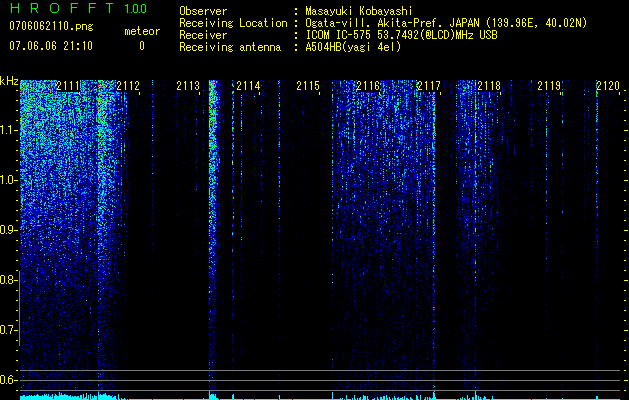The image size is (629, 400).
Task: Click the Ogata-vill. Akita-Pref. JAPAN text
Action: (392, 23)
